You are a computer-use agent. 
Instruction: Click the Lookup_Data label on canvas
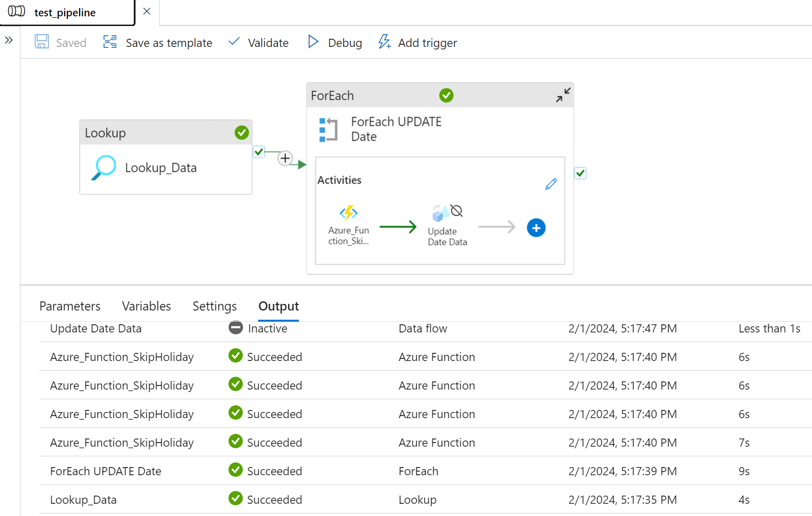(x=161, y=168)
